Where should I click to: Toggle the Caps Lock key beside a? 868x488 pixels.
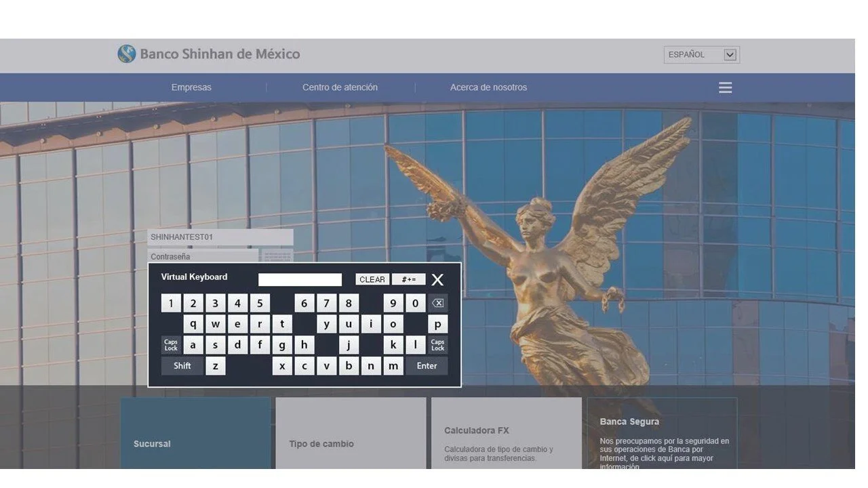pyautogui.click(x=171, y=345)
